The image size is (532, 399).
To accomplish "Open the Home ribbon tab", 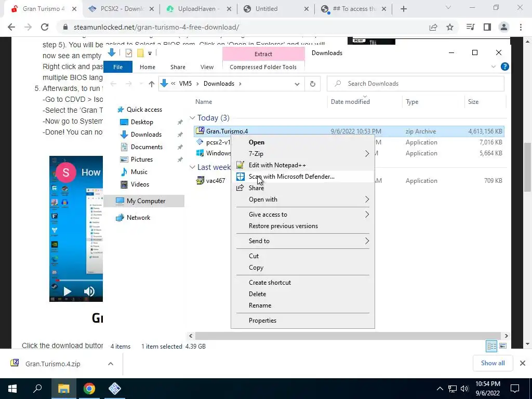I will coord(147,67).
